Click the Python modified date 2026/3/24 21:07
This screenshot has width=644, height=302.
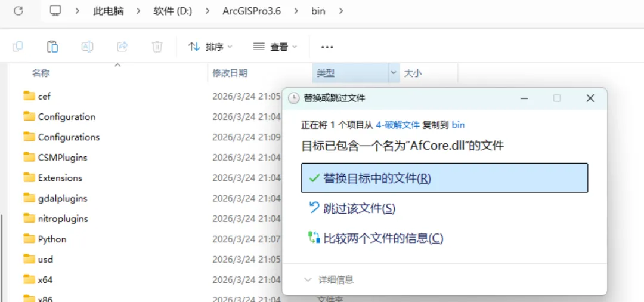pos(246,239)
